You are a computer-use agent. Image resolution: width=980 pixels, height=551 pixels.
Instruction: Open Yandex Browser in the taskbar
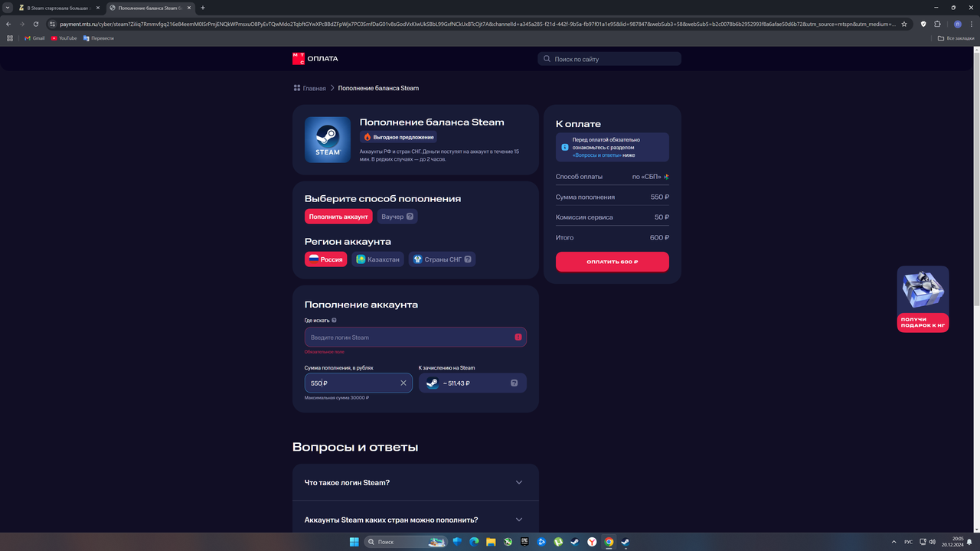pyautogui.click(x=592, y=542)
